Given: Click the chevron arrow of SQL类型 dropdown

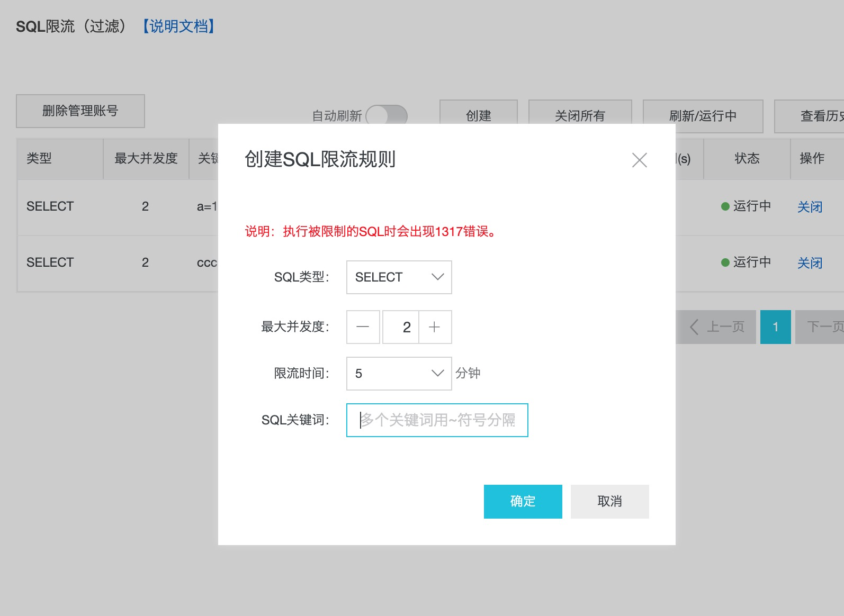Looking at the screenshot, I should point(437,277).
